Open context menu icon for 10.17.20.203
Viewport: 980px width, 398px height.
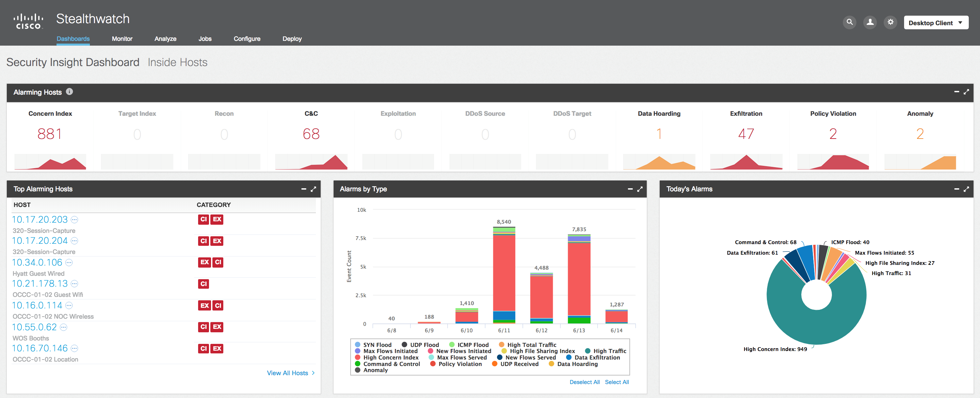click(75, 220)
